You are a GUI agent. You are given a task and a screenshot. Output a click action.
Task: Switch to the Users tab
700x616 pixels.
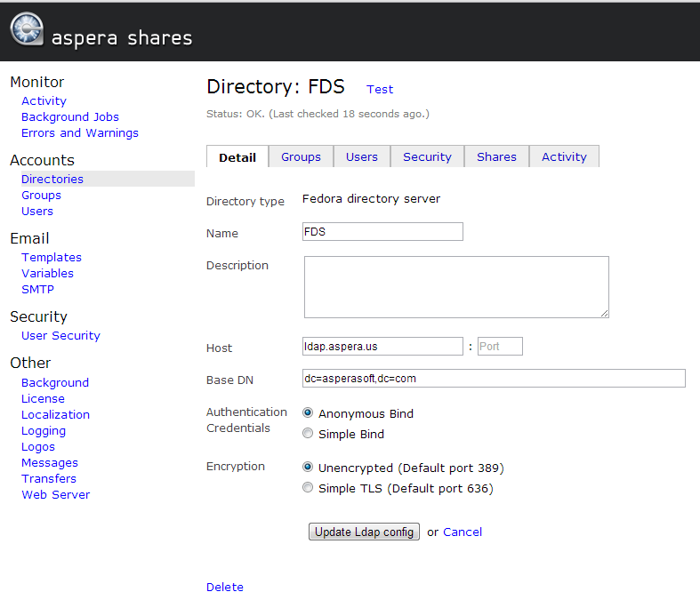362,157
